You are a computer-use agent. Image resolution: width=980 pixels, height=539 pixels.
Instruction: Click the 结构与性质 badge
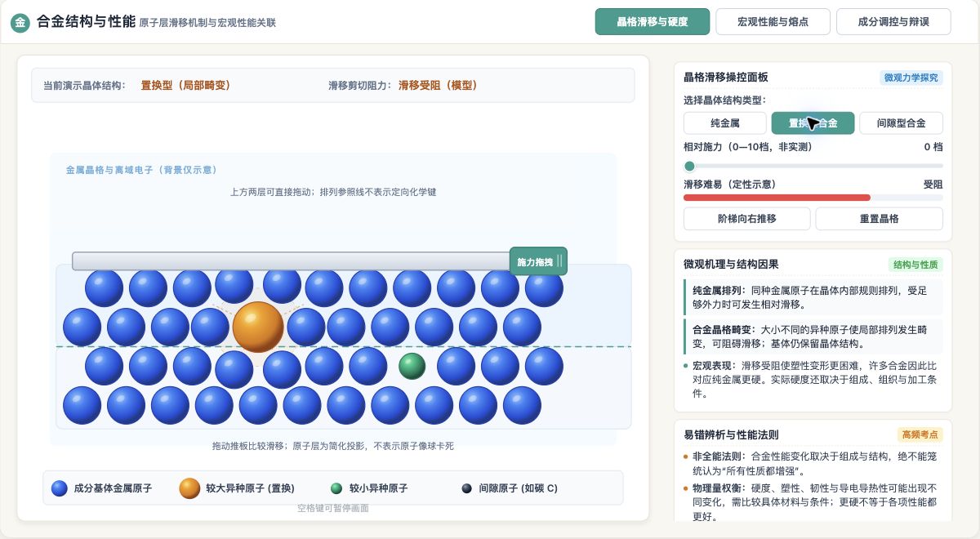tap(915, 265)
